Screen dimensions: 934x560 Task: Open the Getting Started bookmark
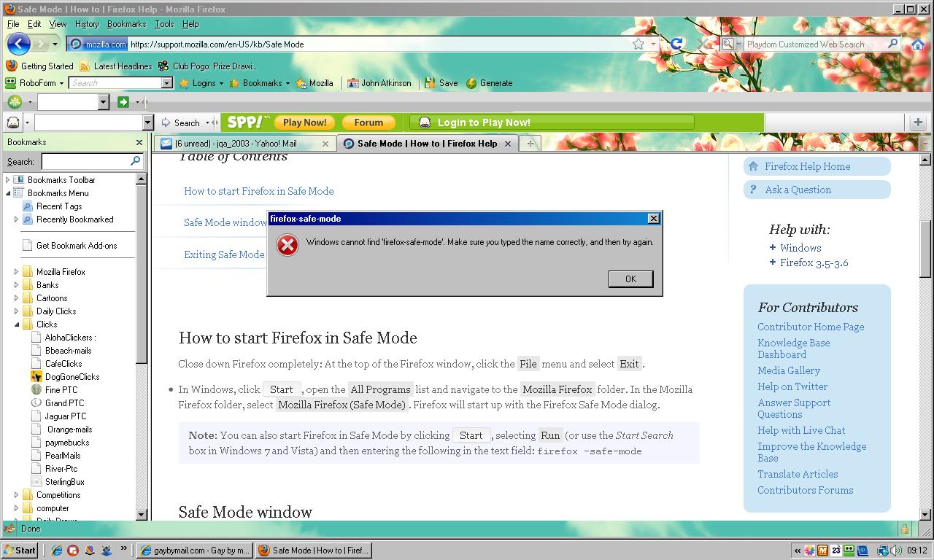(40, 66)
